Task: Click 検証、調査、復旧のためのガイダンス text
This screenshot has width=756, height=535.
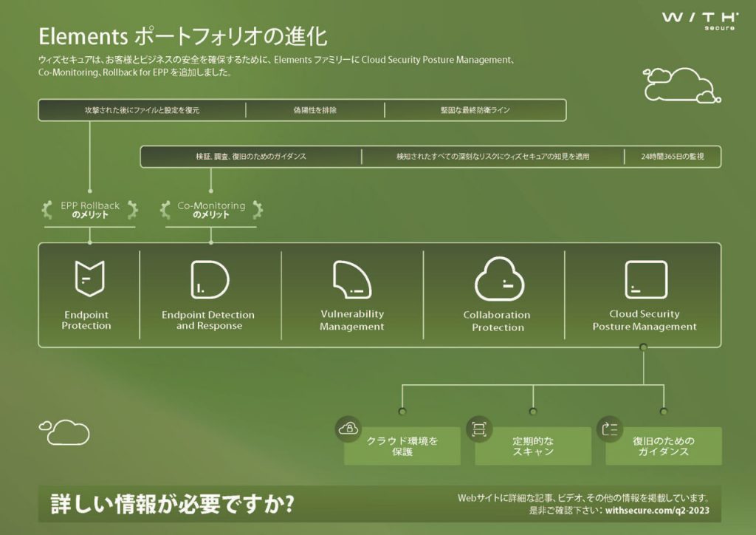Action: coord(251,157)
